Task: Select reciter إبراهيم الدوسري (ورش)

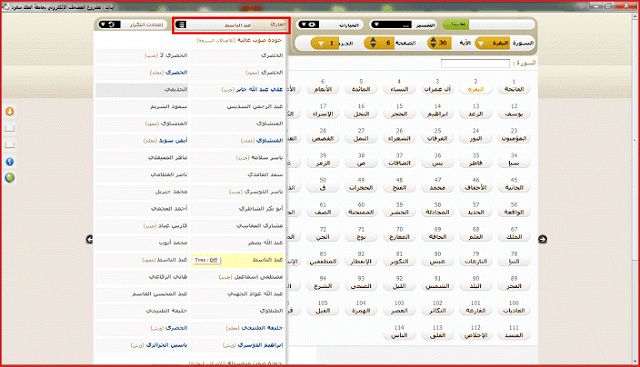Action: (x=238, y=345)
